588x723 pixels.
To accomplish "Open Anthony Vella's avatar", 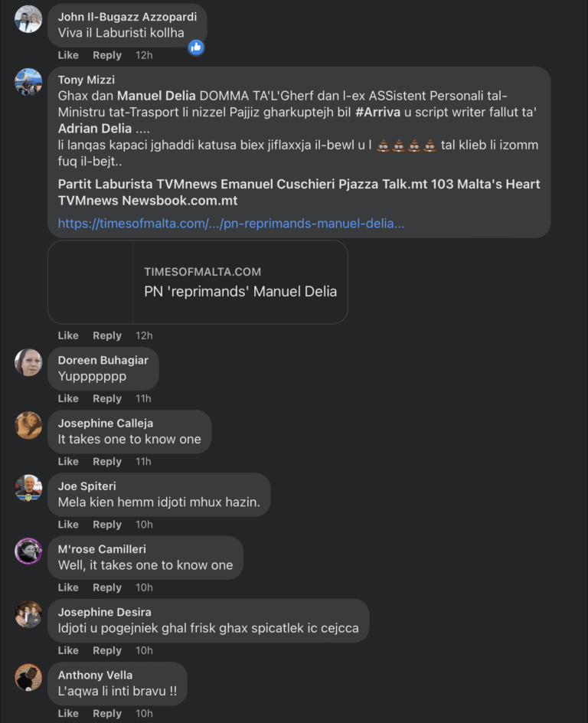I will click(28, 677).
